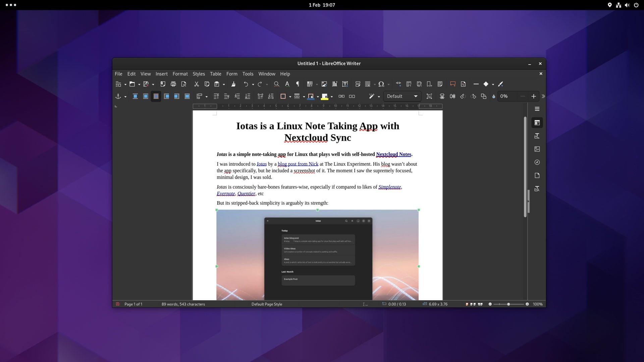The image size is (644, 362).
Task: Expand the Align Objects dropdown arrow
Action: click(x=206, y=97)
